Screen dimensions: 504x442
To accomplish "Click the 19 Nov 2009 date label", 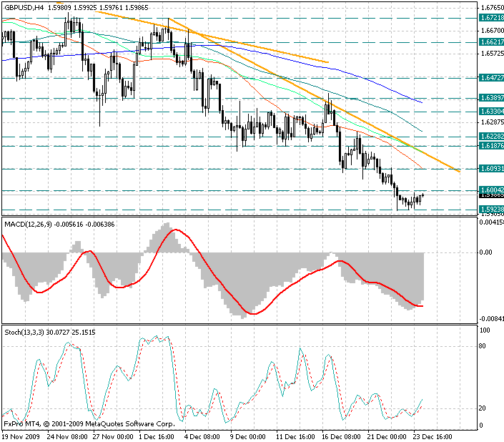I will [x=21, y=437].
